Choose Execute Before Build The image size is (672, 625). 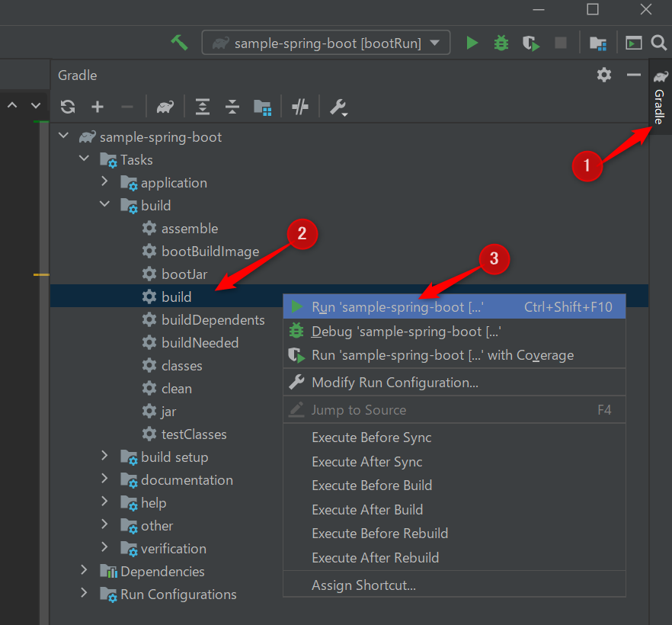tap(454, 486)
